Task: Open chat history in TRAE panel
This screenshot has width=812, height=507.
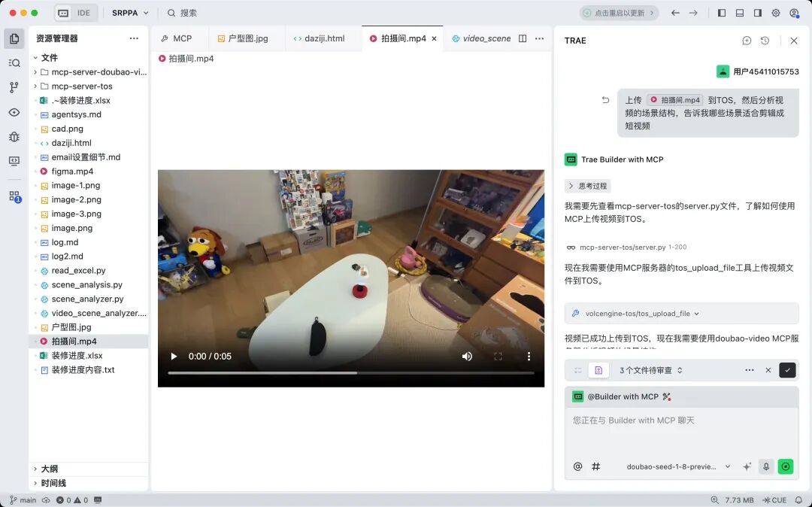Action: (x=765, y=41)
